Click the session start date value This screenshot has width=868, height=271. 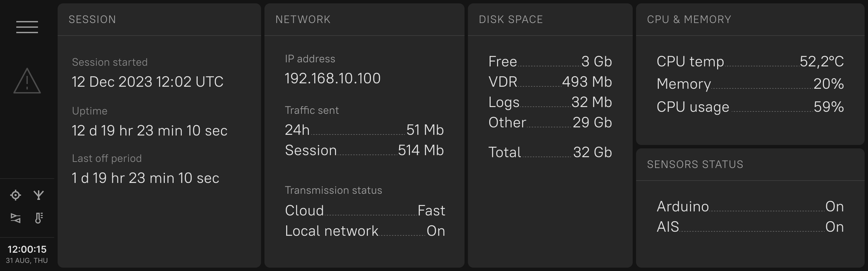pos(147,82)
